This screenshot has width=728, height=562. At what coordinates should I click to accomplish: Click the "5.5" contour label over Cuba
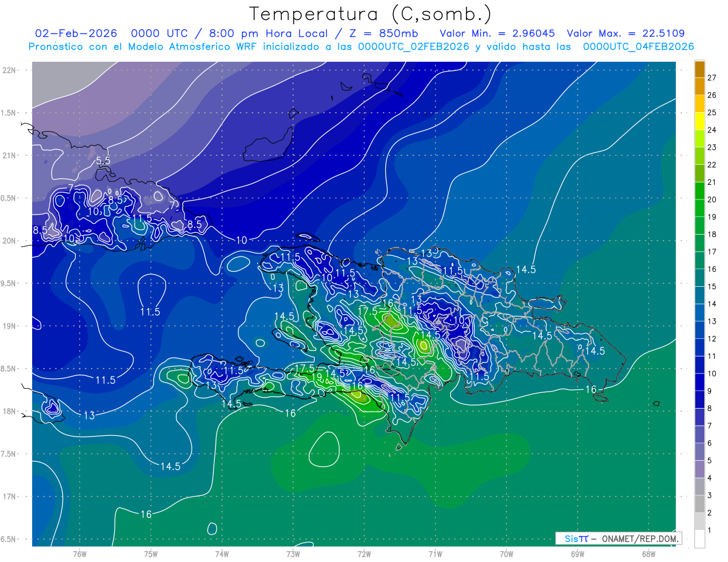(103, 161)
